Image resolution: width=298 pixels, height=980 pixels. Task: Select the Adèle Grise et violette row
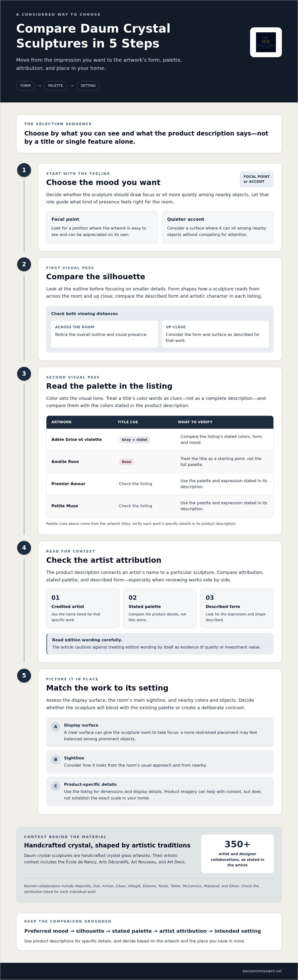[x=160, y=440]
